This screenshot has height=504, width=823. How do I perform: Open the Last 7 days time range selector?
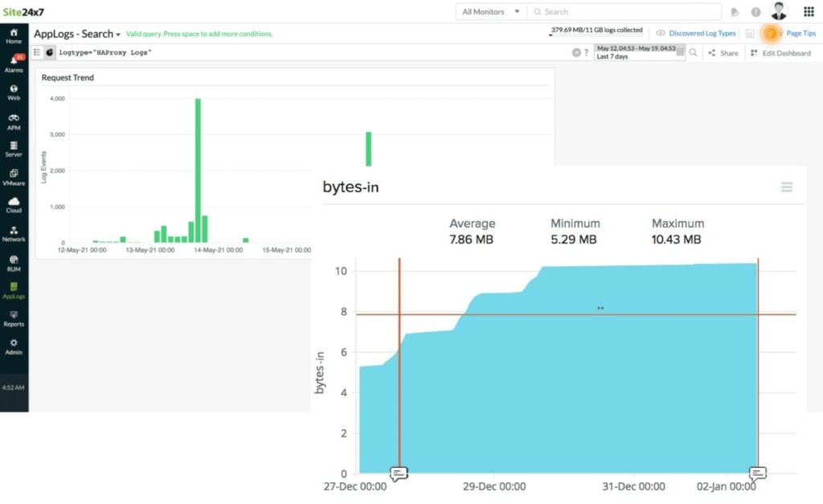point(639,52)
